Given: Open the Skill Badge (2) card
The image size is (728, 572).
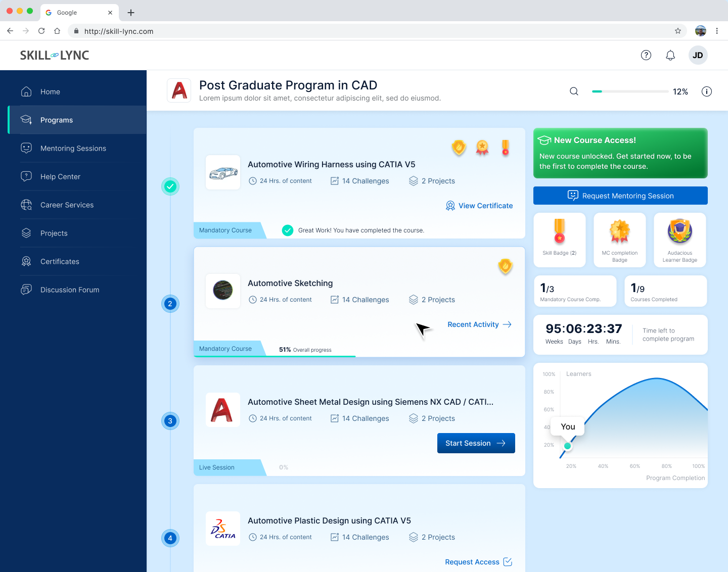Looking at the screenshot, I should click(x=560, y=240).
